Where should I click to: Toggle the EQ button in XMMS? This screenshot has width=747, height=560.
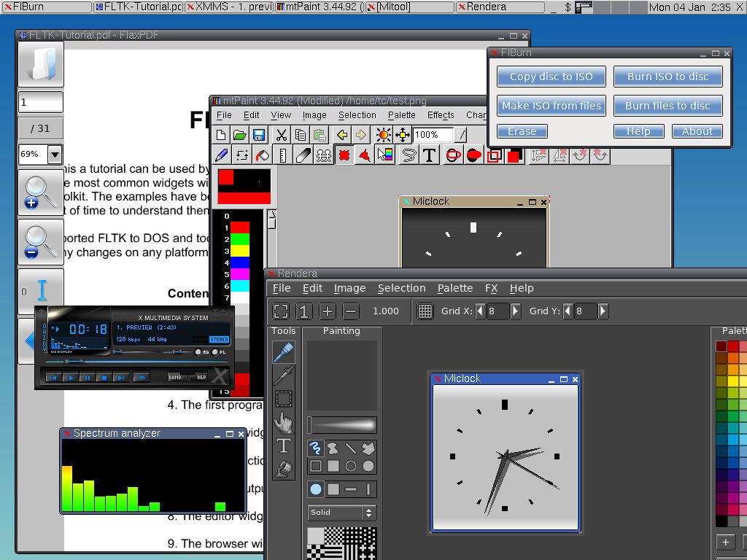click(198, 352)
